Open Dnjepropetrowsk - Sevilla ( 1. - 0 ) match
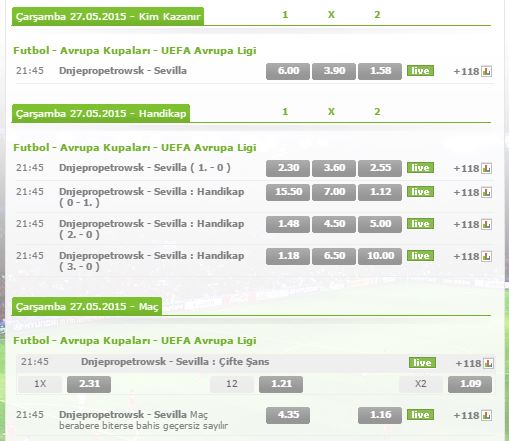The width and height of the screenshot is (509, 441). (145, 168)
